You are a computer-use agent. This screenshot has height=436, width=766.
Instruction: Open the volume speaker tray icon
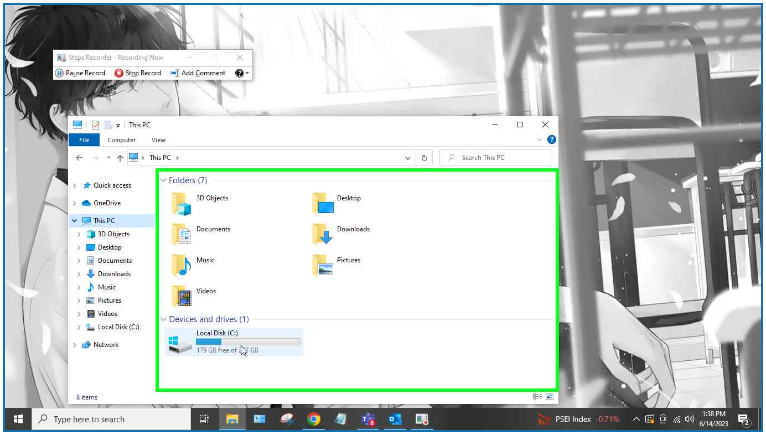point(689,419)
